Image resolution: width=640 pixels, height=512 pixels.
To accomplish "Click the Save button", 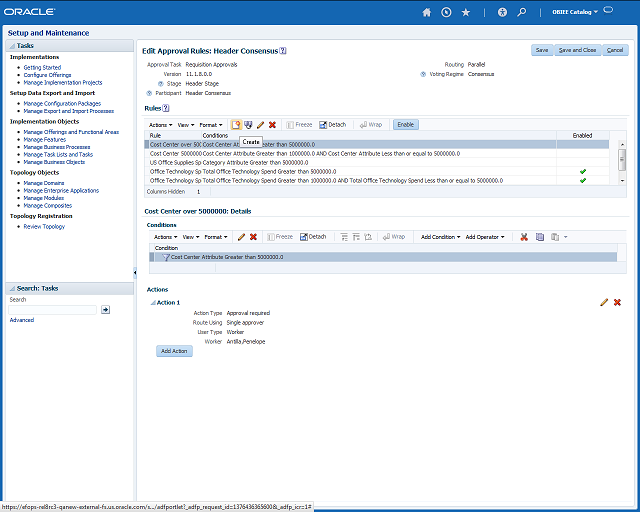I will (x=542, y=50).
